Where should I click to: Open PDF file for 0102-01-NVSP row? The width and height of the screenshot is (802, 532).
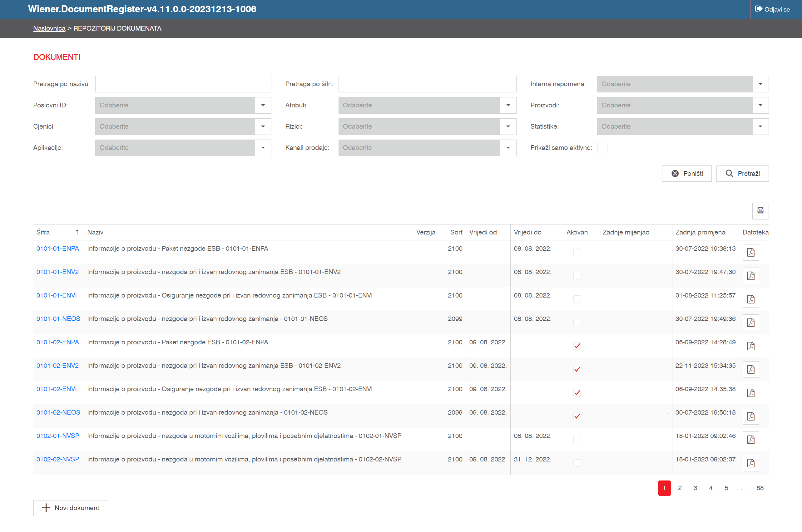coord(750,439)
